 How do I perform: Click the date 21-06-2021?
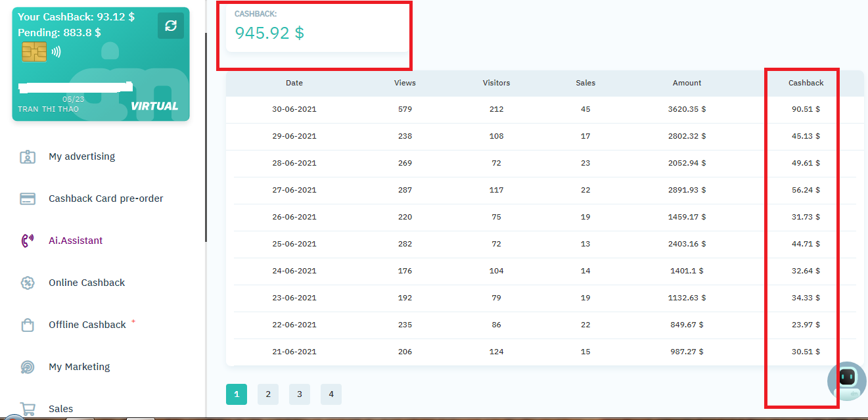(x=294, y=352)
